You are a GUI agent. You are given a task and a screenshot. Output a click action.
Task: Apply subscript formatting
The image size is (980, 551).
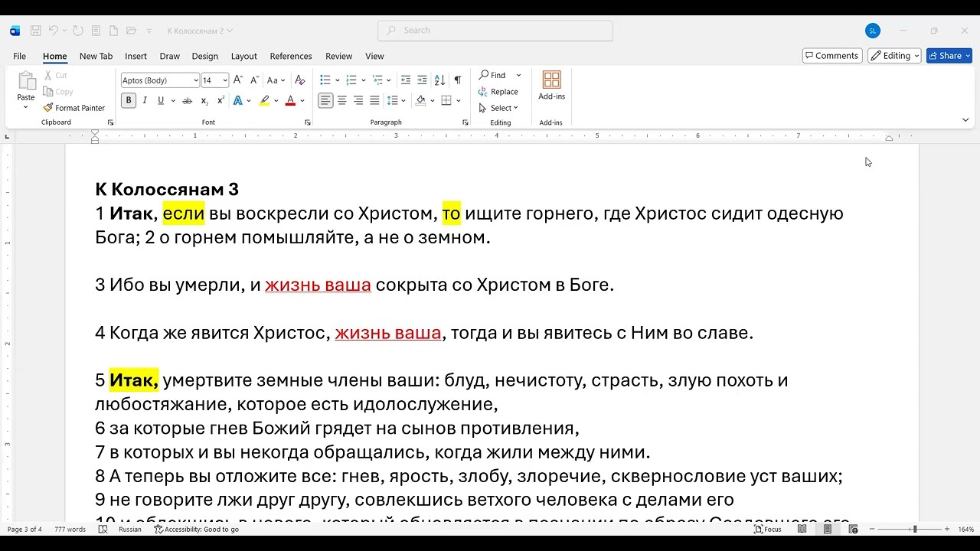pos(204,100)
